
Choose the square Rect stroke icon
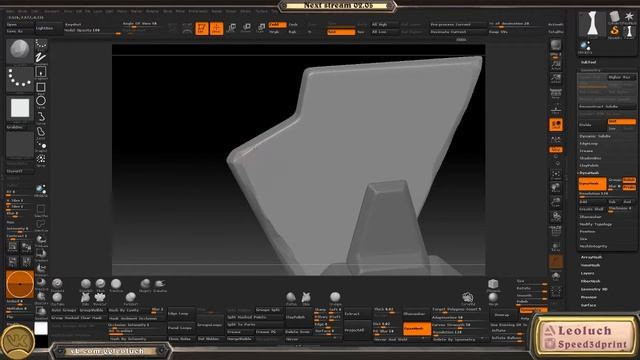coord(41,87)
